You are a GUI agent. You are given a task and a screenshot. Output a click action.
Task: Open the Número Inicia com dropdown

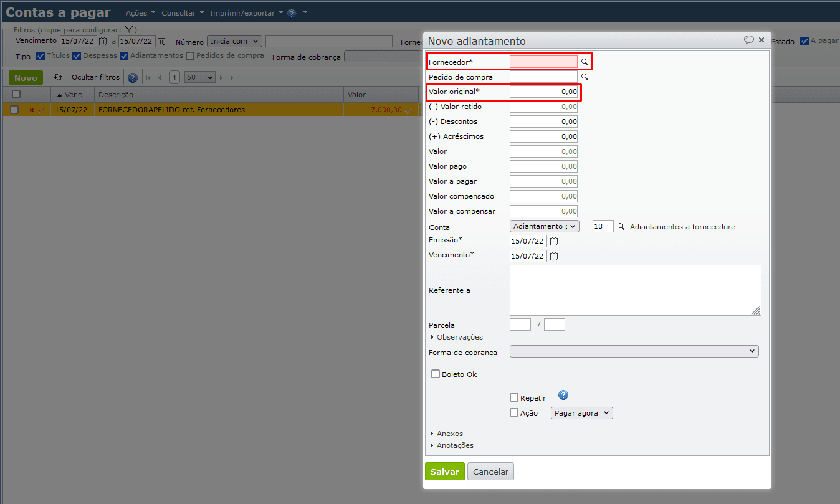[235, 41]
